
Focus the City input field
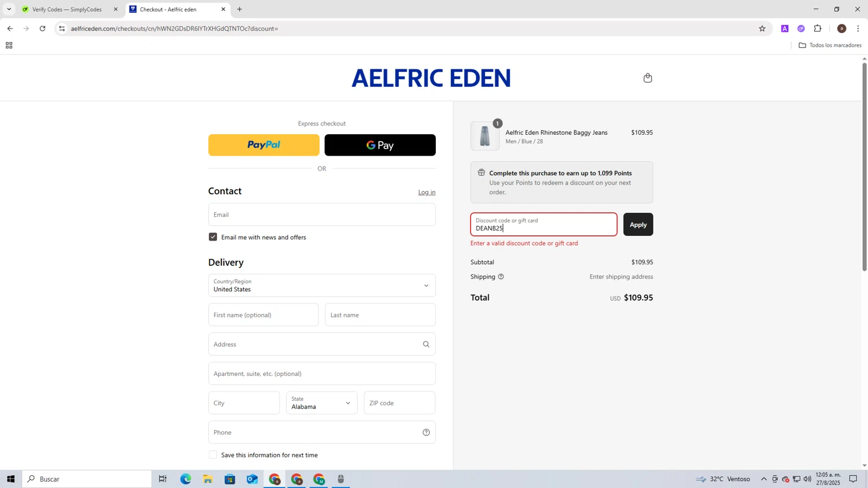[244, 403]
